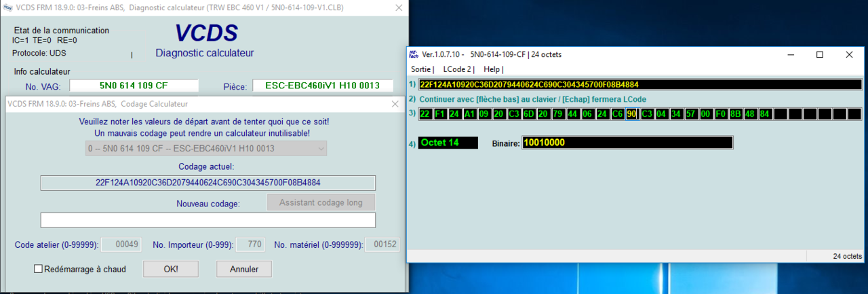
Task: Click the Assistant codage long button
Action: click(x=321, y=202)
